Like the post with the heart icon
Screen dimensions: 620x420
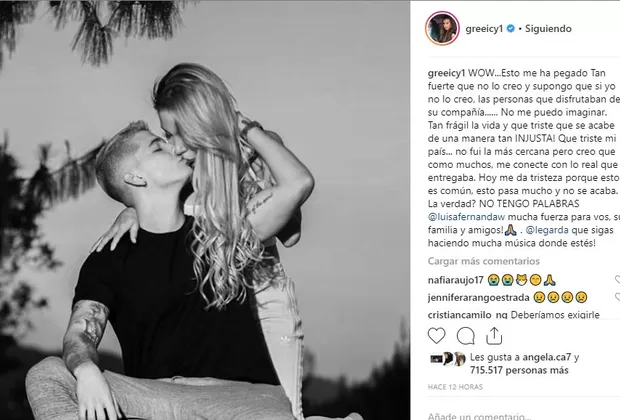(x=437, y=336)
